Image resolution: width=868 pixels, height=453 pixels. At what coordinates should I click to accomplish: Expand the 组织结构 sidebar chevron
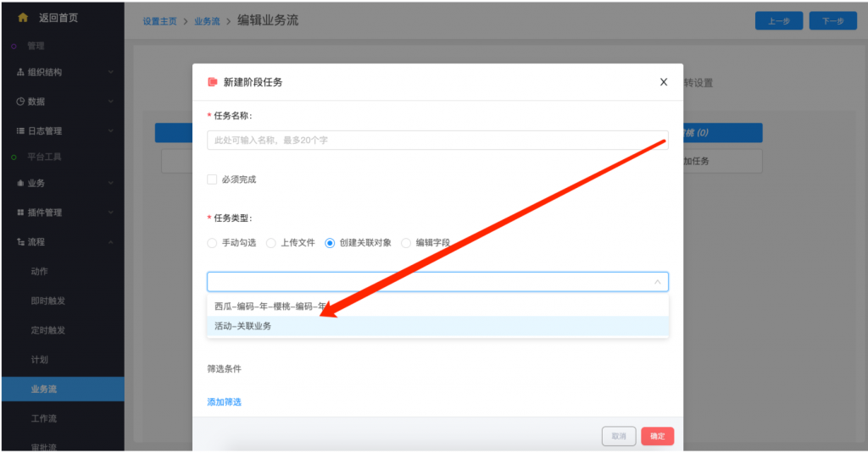click(111, 73)
